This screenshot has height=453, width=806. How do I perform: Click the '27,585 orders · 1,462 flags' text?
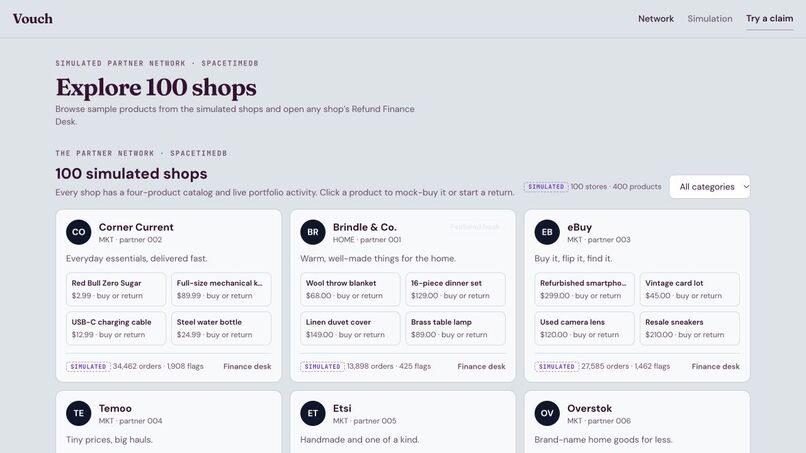pos(626,366)
